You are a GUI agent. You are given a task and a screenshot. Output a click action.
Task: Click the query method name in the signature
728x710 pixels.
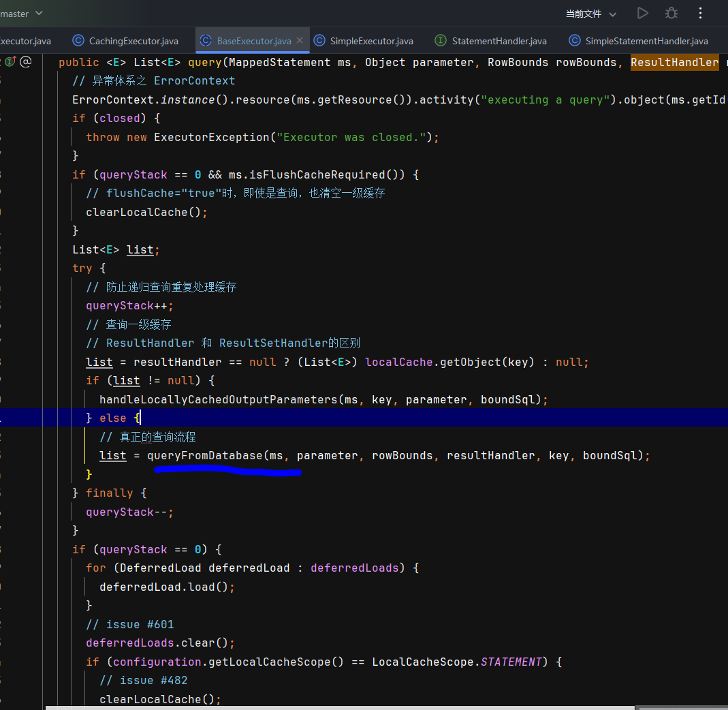click(205, 62)
